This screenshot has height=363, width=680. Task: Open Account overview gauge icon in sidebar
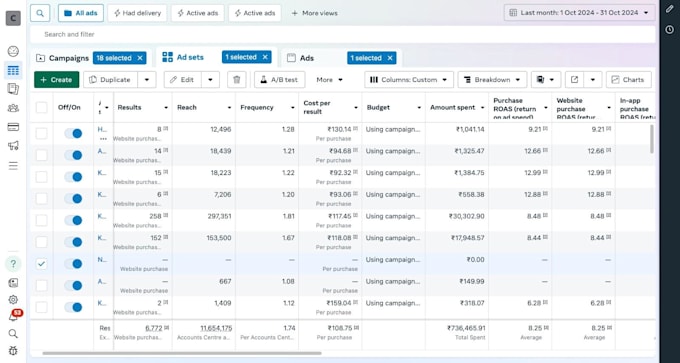pyautogui.click(x=13, y=51)
